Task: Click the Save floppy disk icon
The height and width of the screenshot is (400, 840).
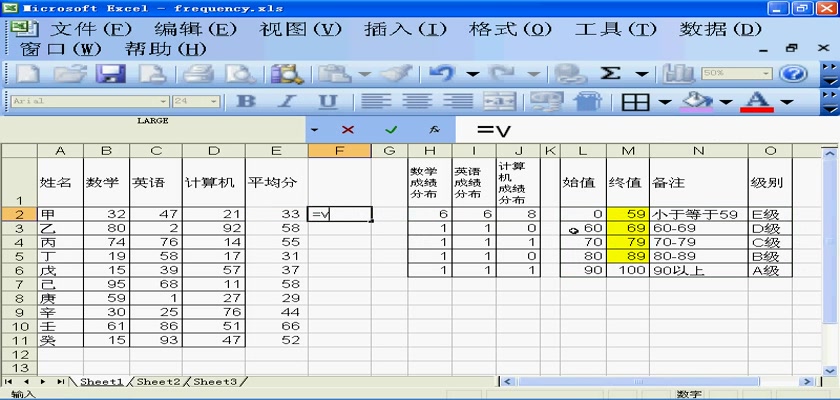Action: (109, 74)
